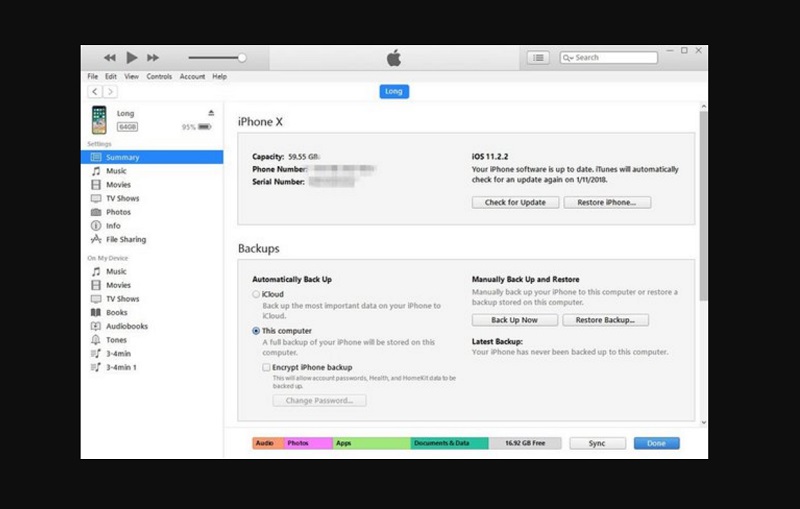The image size is (800, 509).
Task: Start playback with the play button
Action: tap(132, 58)
